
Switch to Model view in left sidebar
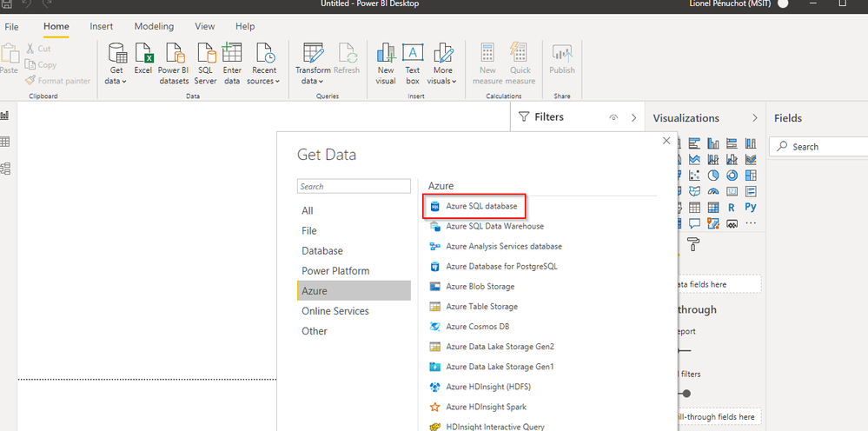tap(5, 169)
